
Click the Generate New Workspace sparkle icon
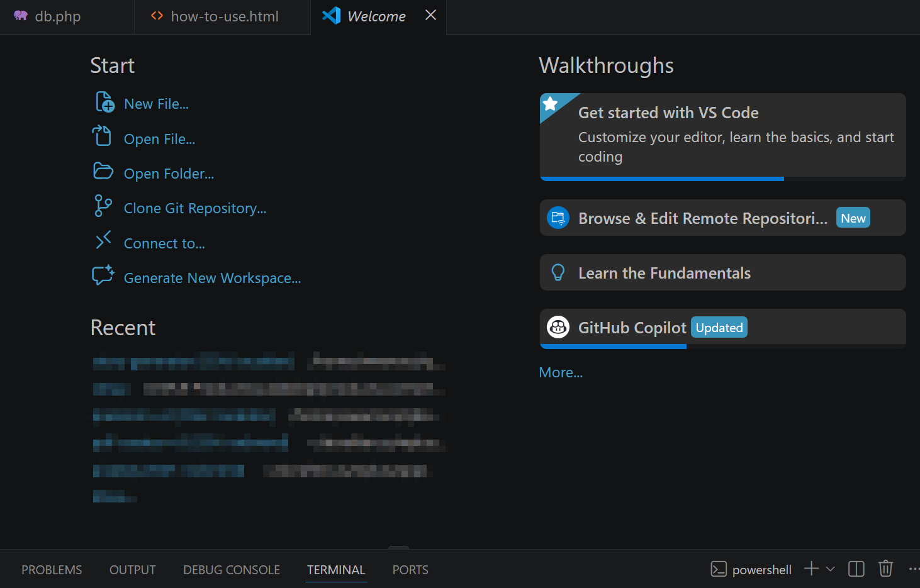coord(103,275)
